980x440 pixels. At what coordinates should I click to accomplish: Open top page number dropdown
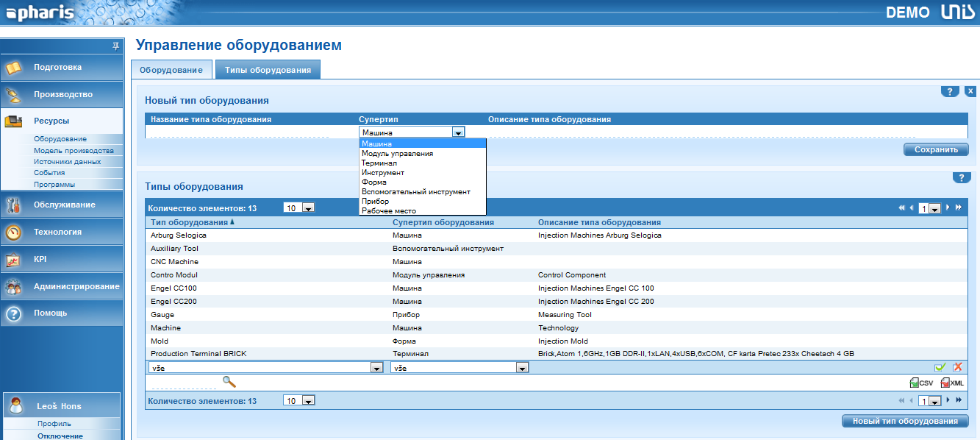coord(930,209)
